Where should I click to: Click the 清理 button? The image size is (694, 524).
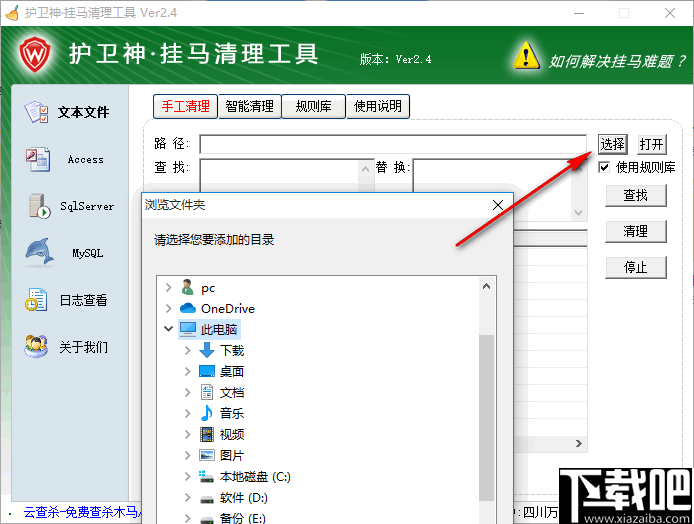point(636,231)
